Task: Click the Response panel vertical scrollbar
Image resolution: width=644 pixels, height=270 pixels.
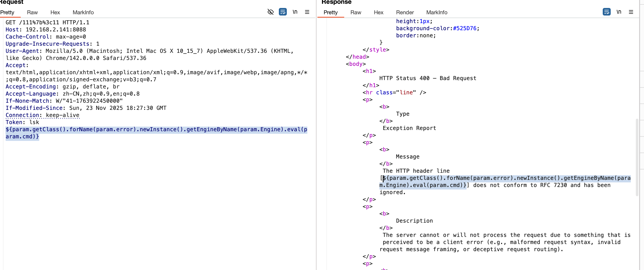Action: pyautogui.click(x=637, y=158)
